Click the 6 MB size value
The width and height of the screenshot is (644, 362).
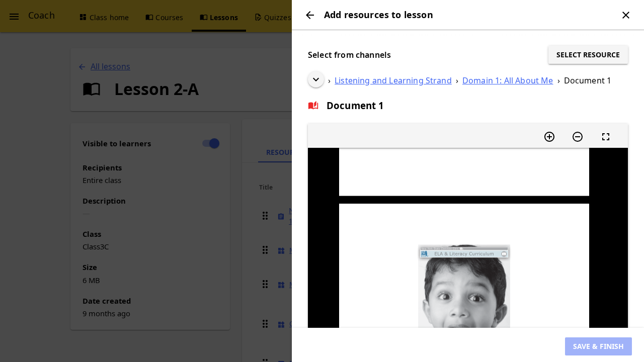(x=91, y=280)
